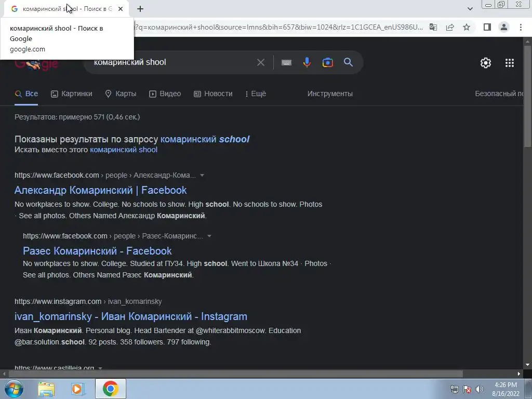
Task: Open the Google apps grid
Action: 509,63
